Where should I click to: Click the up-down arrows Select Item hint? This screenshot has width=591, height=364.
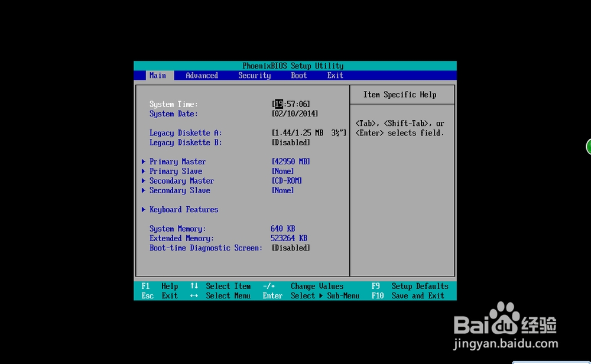click(x=220, y=287)
